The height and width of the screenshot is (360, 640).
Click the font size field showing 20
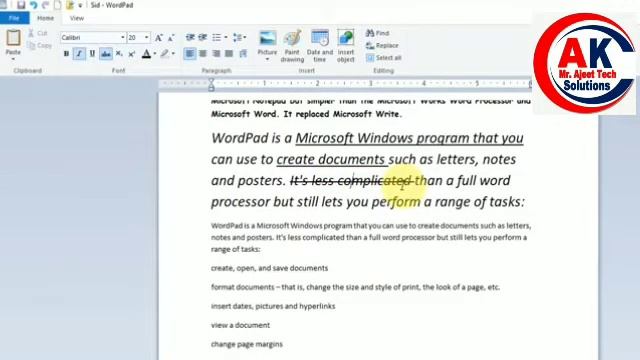[x=136, y=38]
